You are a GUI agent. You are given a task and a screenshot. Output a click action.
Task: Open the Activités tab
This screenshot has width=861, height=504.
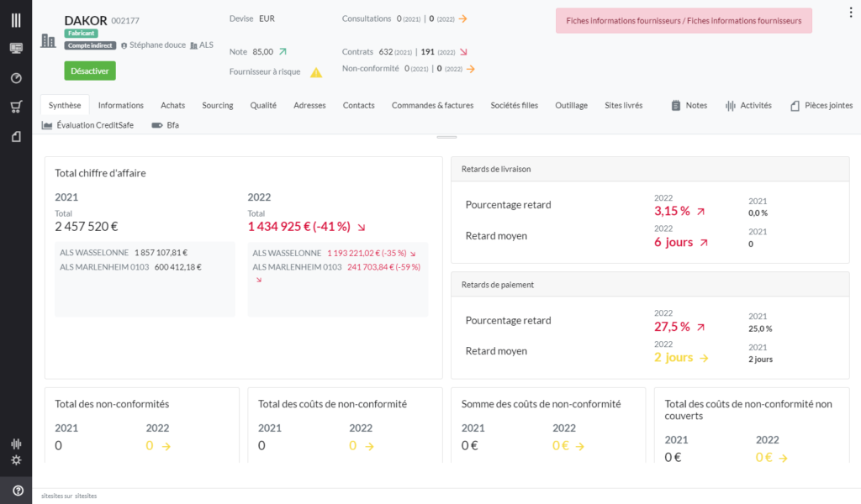pyautogui.click(x=748, y=106)
